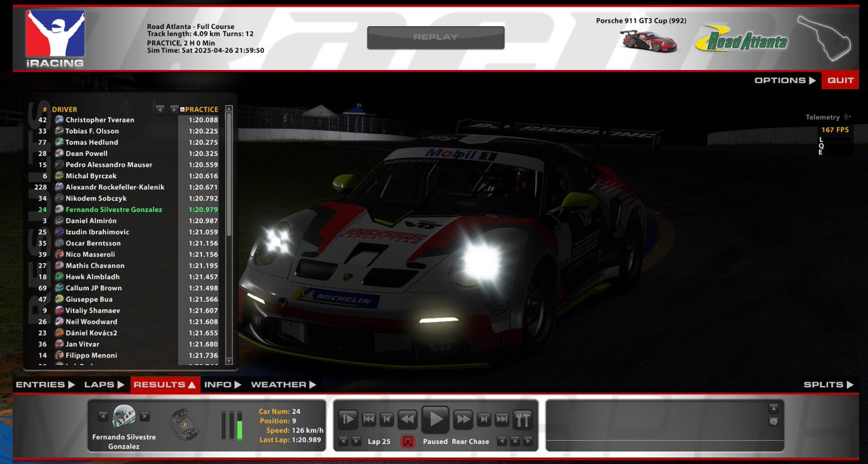Play the paused replay
Viewport: 868px width, 464px height.
(435, 418)
